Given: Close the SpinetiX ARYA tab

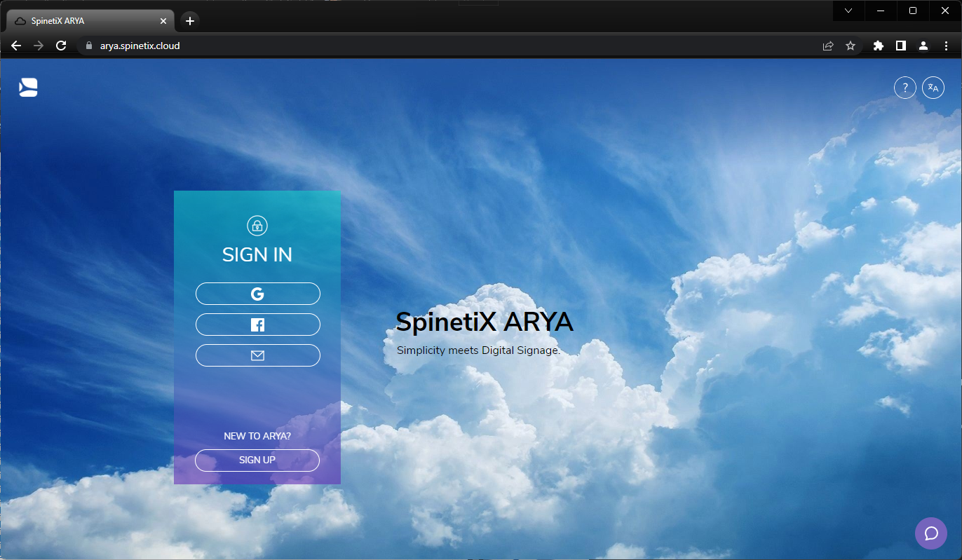Looking at the screenshot, I should pos(163,21).
